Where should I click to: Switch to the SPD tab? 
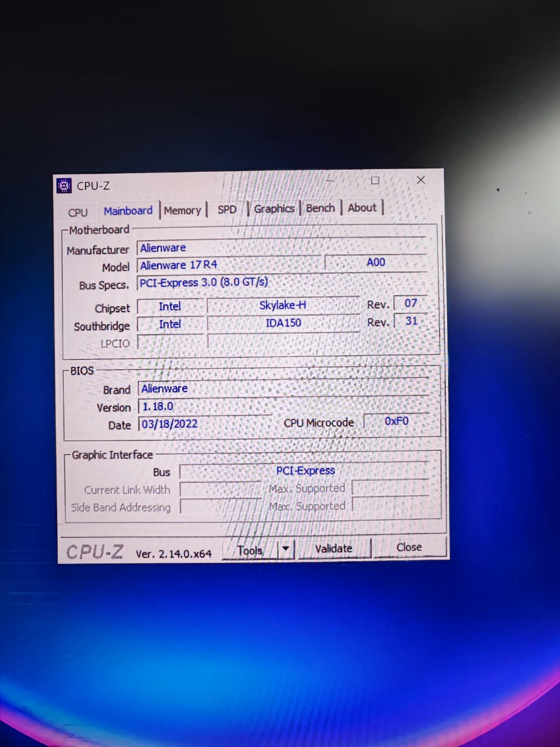pyautogui.click(x=227, y=209)
